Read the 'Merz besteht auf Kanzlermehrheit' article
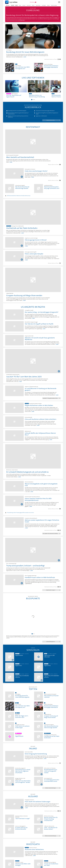The width and height of the screenshot is (66, 868). tap(20, 157)
